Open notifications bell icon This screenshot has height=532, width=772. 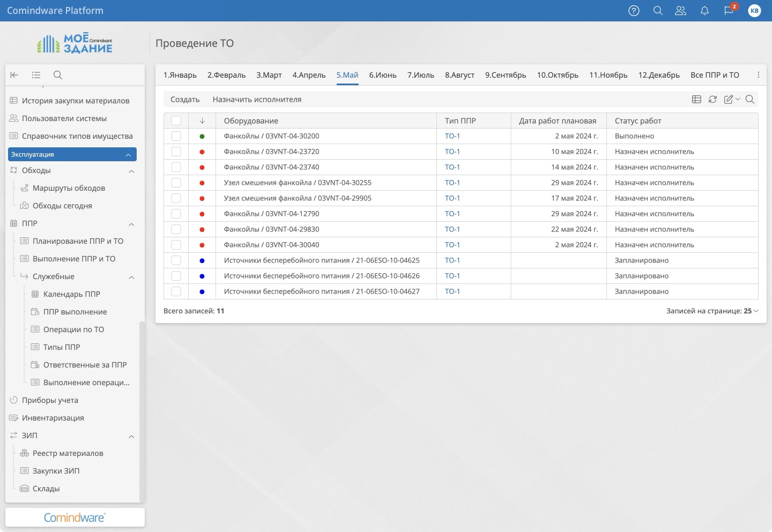pos(704,11)
